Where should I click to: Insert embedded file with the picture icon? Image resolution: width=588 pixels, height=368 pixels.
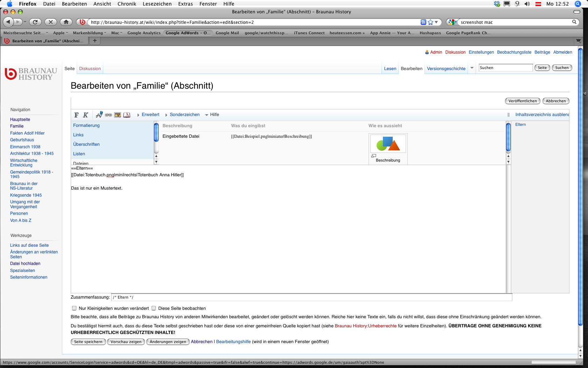118,115
